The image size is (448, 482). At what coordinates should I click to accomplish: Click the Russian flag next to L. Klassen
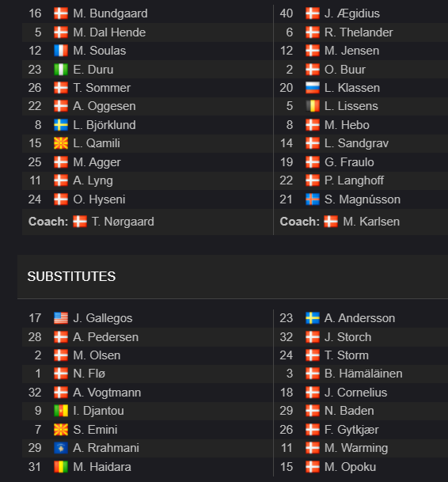(313, 88)
